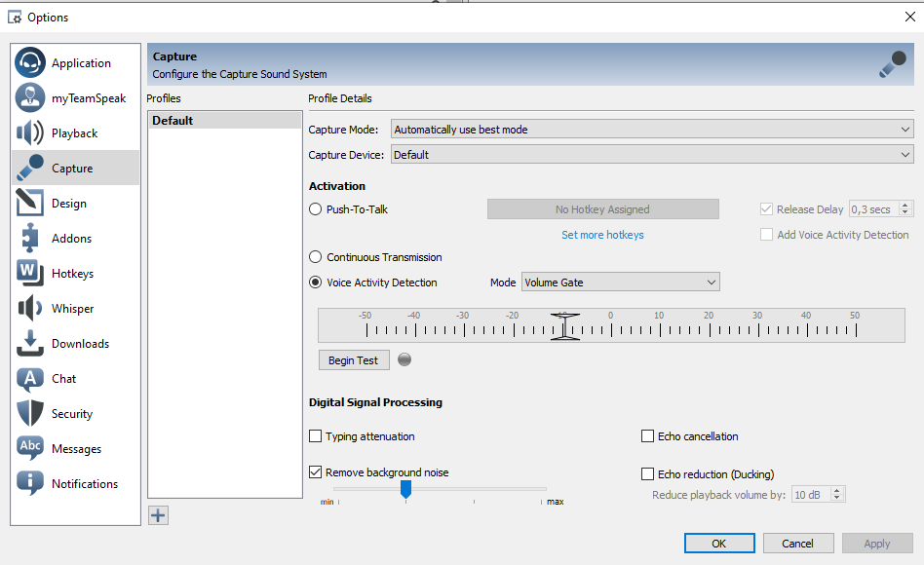Add a new profile with plus icon

158,515
